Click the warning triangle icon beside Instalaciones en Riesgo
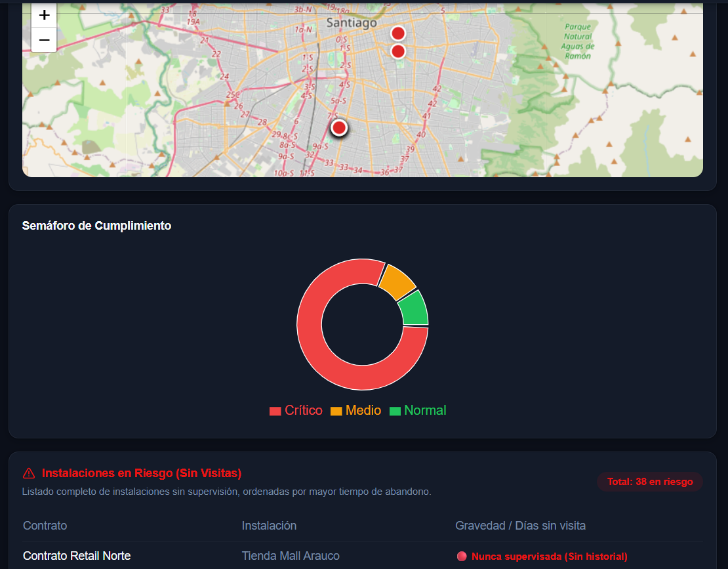Viewport: 728px width, 569px height. (29, 473)
